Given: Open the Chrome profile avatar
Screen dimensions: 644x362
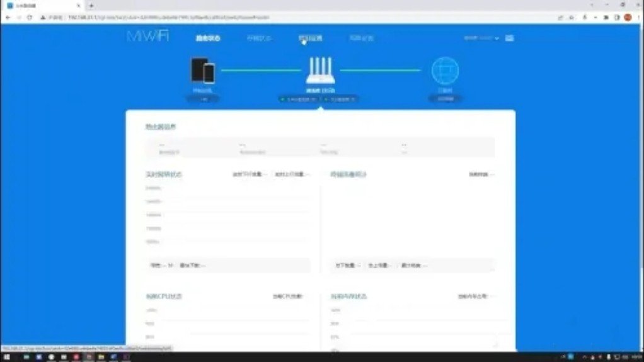Looking at the screenshot, I should point(628,18).
